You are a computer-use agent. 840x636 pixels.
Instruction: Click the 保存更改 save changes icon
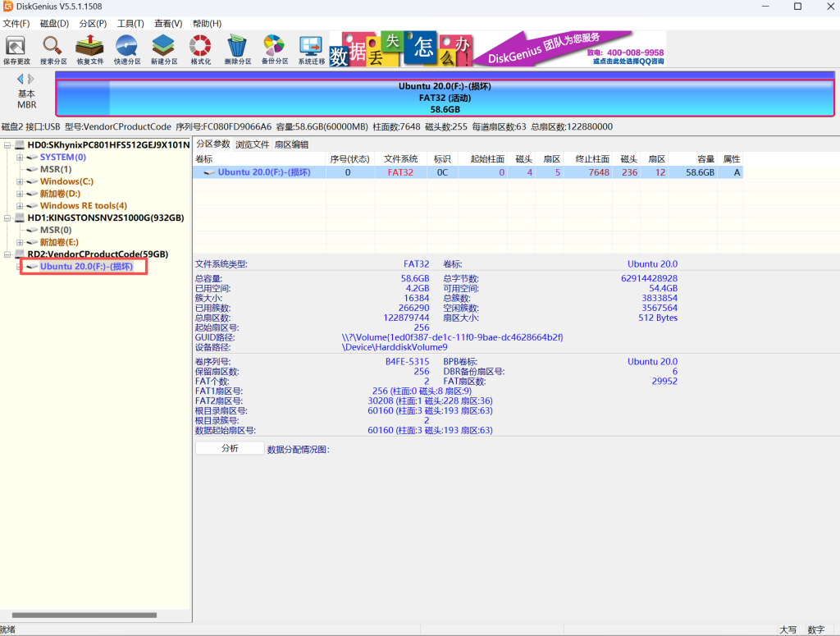click(16, 48)
